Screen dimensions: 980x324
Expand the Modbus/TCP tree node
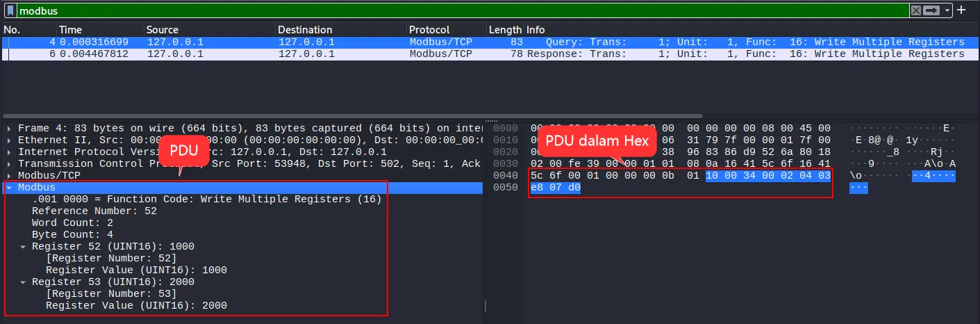point(8,176)
